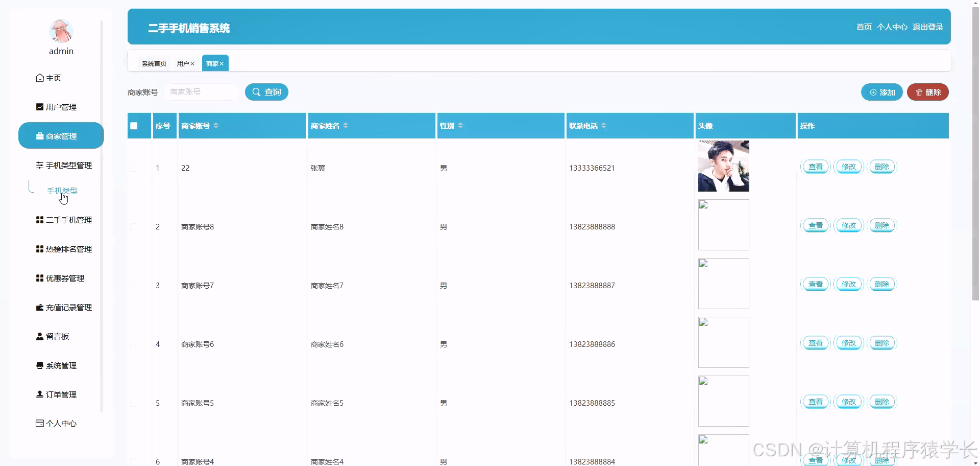Viewport: 980px width, 466px height.
Task: Sort by 商家账号 column
Action: [216, 126]
